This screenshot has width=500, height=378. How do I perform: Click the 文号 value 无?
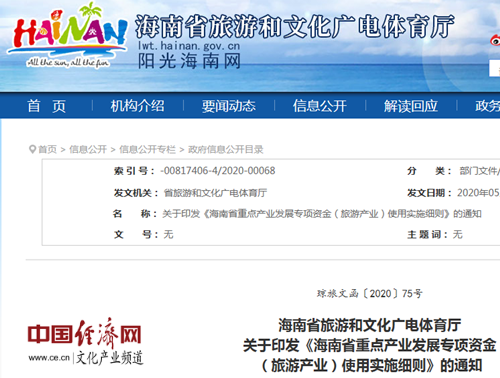168,234
